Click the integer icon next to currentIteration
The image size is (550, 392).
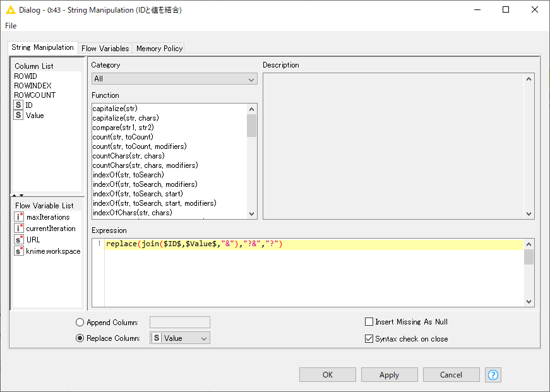pyautogui.click(x=19, y=228)
